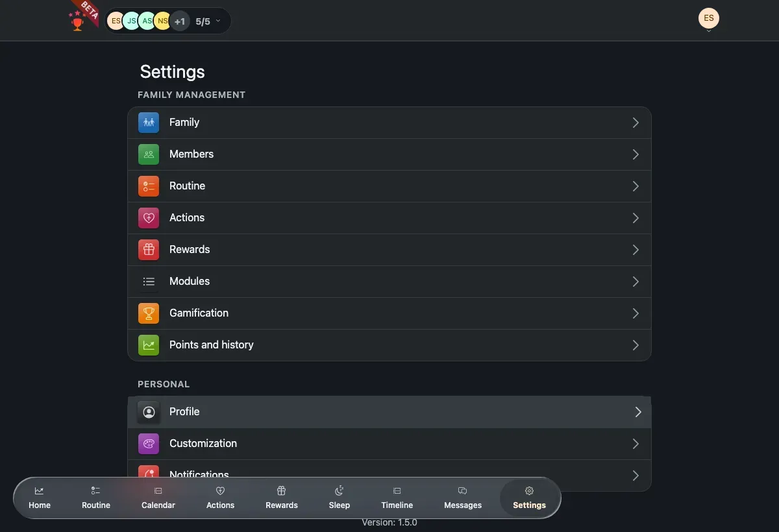The image size is (779, 532).
Task: Open the Rewards tab in bottom bar
Action: point(282,498)
